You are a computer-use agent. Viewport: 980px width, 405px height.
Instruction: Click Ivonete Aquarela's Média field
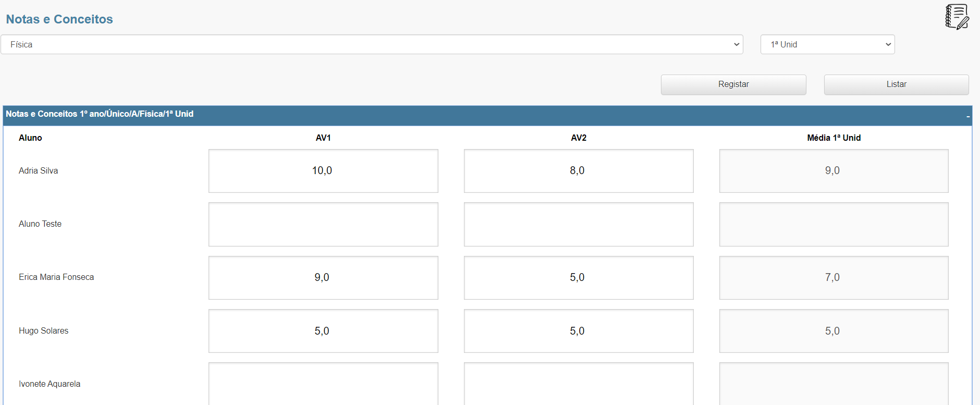click(x=834, y=384)
